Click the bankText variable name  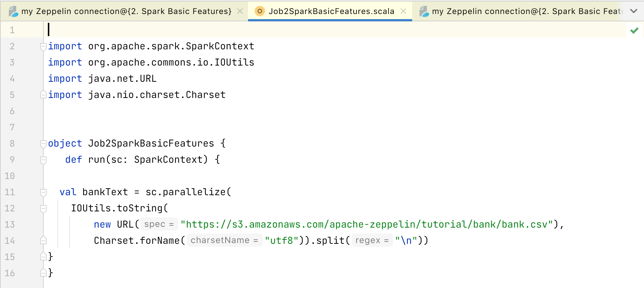[x=105, y=192]
